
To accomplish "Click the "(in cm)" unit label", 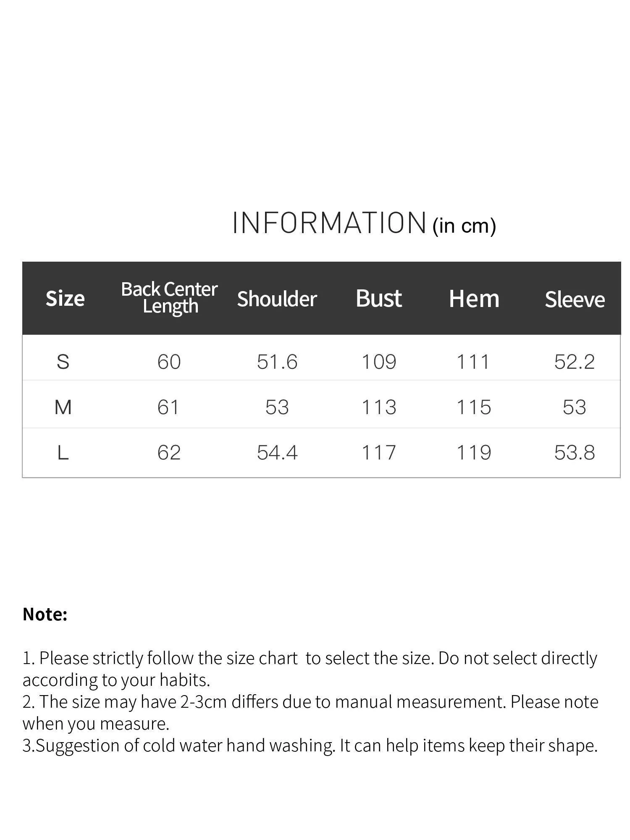I will coord(464,226).
